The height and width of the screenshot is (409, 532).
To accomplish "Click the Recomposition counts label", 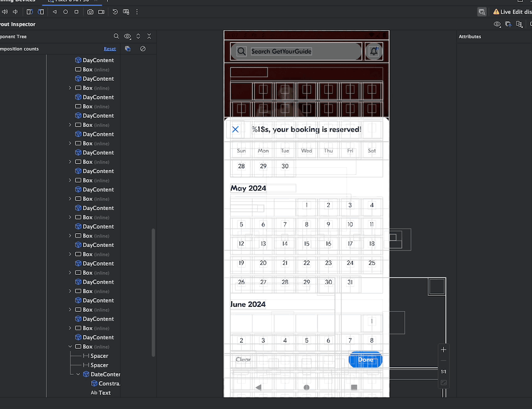I will 19,49.
